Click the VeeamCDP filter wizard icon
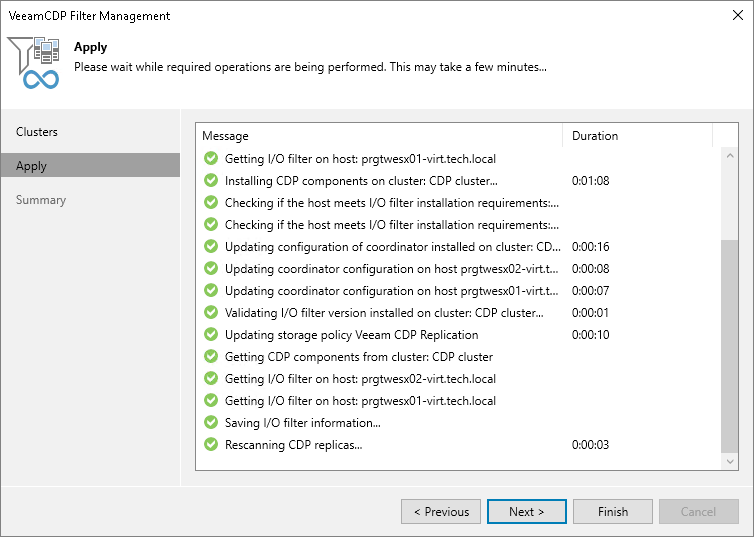 point(34,62)
